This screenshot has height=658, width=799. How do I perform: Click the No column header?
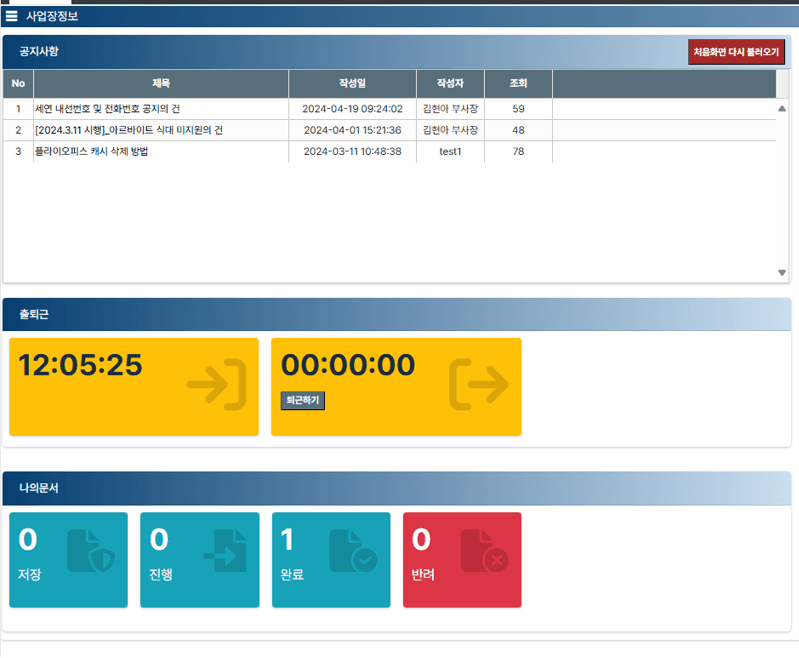[x=18, y=83]
